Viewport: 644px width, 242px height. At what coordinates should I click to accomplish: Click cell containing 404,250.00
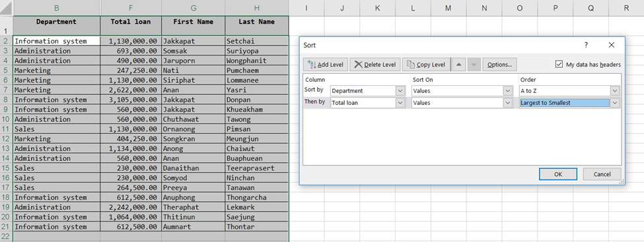click(131, 138)
